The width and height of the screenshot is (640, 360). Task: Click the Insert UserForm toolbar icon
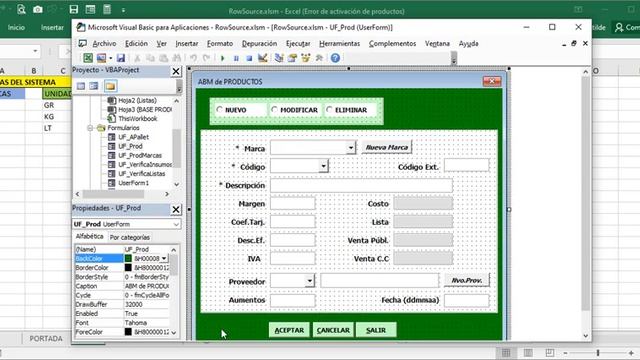[x=101, y=58]
